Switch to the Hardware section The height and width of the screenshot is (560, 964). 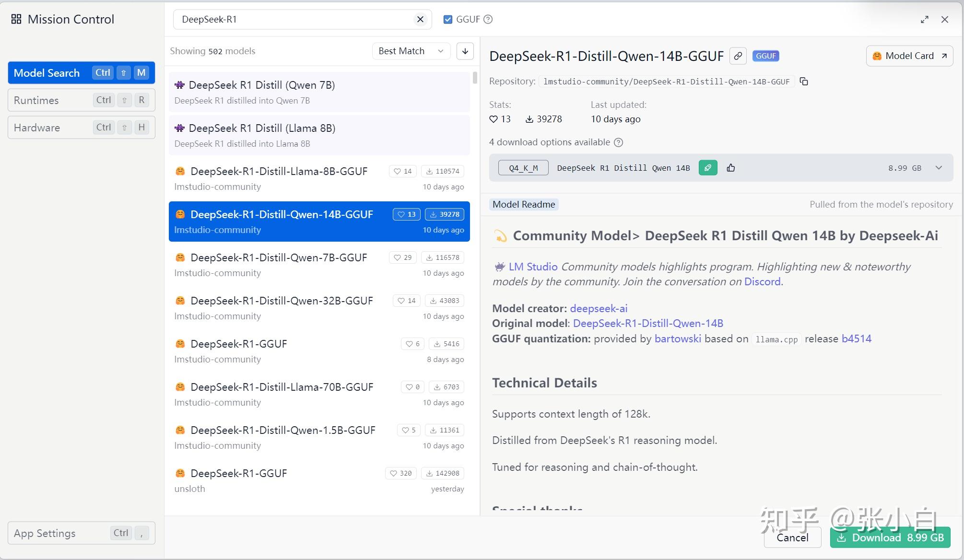coord(82,128)
